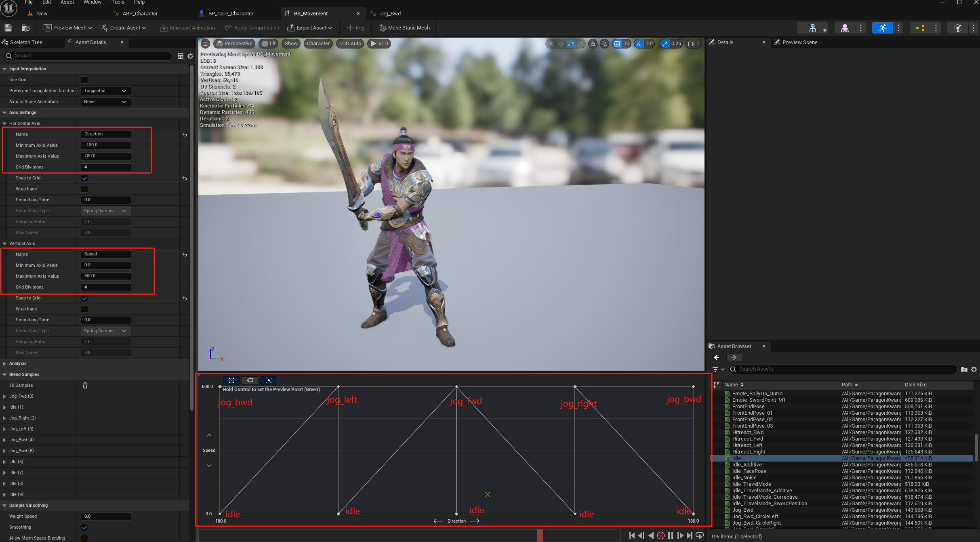980x542 pixels.
Task: Open Preferred Triangulation Direction dropdown
Action: tap(105, 91)
